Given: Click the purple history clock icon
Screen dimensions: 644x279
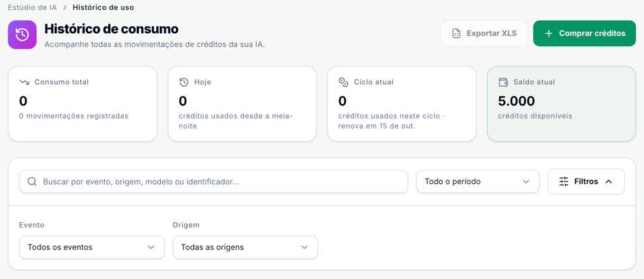Looking at the screenshot, I should (x=22, y=35).
